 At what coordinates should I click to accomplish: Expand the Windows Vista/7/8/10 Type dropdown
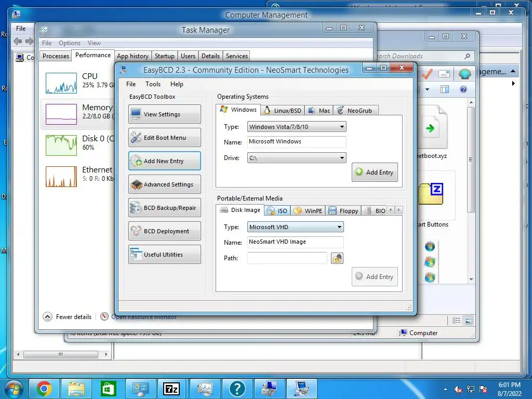pos(297,127)
